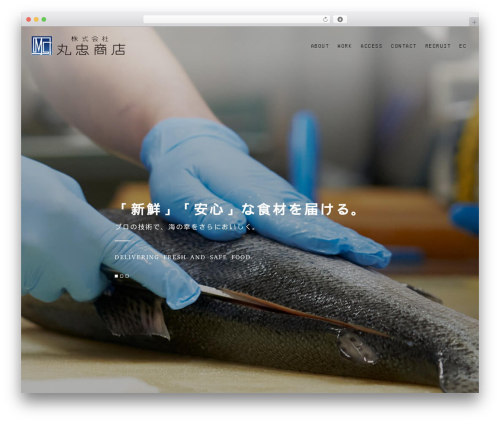Viewport: 500px width, 423px height.
Task: Add a new browser tab with plus
Action: coord(474,22)
